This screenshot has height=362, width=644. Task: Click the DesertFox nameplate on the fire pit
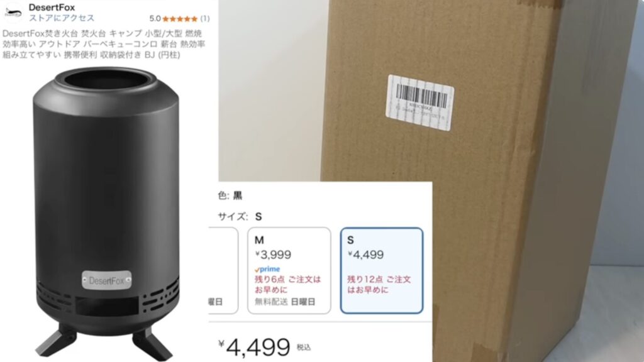106,281
